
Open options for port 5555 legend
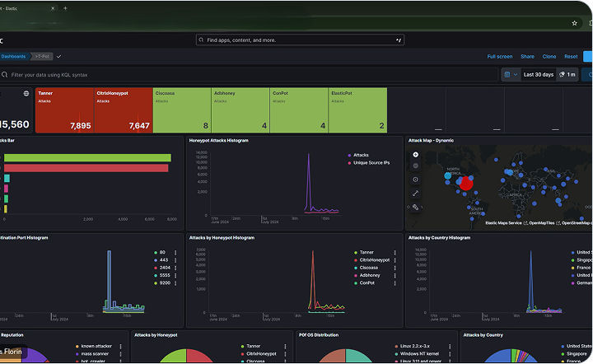click(175, 276)
